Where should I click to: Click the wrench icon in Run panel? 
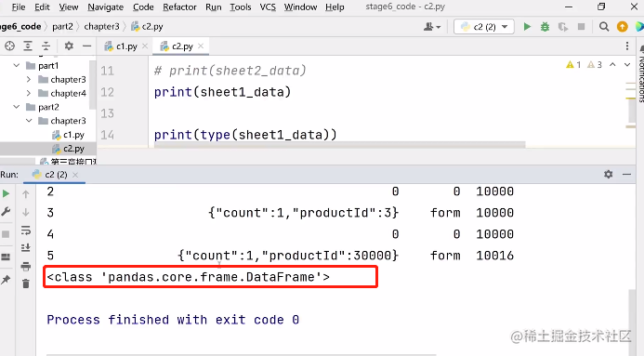6,212
